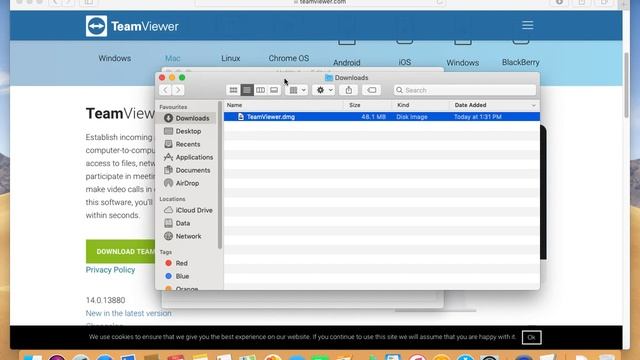The image size is (640, 360).
Task: Switch Finder to gallery view
Action: pos(274,90)
